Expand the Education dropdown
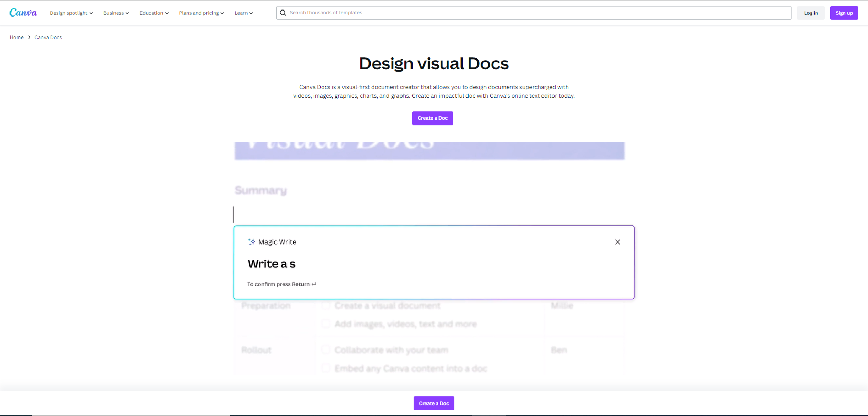868x416 pixels. pos(154,13)
